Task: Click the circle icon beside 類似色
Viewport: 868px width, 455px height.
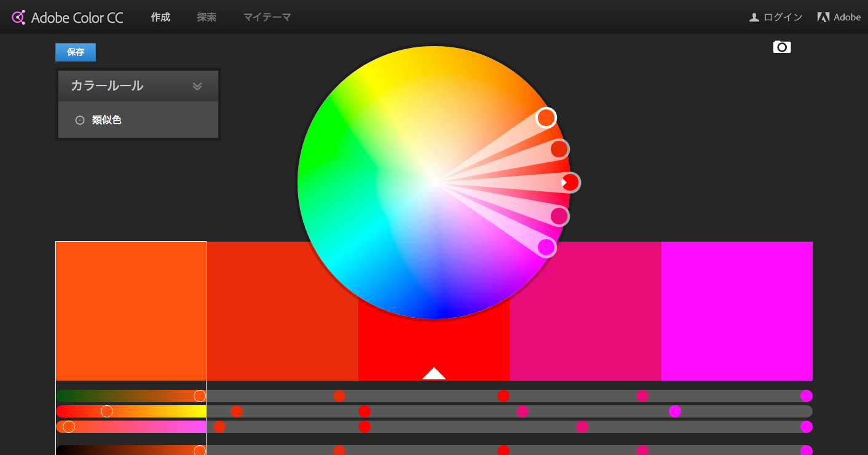Action: pyautogui.click(x=80, y=121)
